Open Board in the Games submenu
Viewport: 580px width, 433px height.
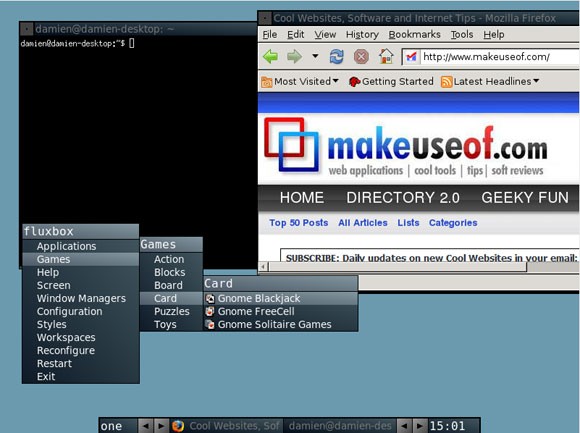click(x=171, y=285)
